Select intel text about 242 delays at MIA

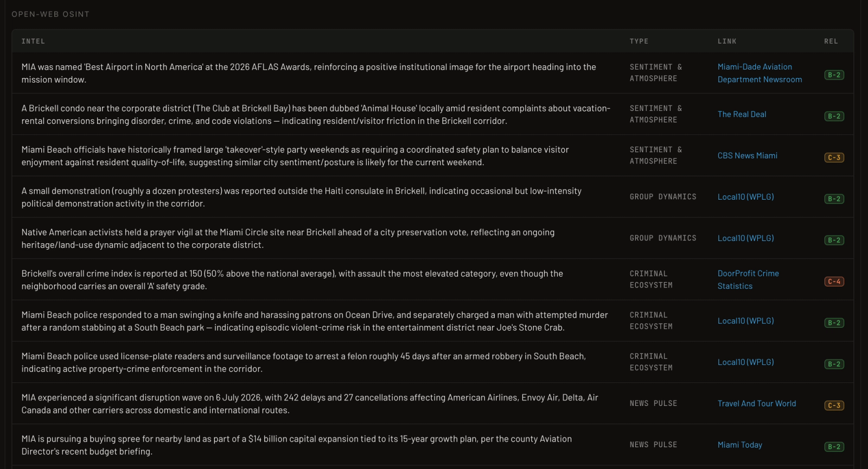coord(310,403)
